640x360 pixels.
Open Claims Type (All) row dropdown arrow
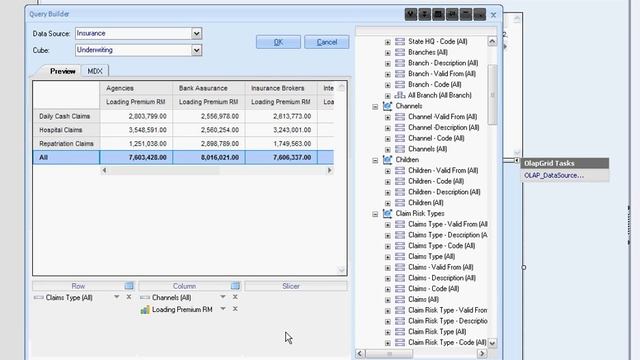coord(116,297)
